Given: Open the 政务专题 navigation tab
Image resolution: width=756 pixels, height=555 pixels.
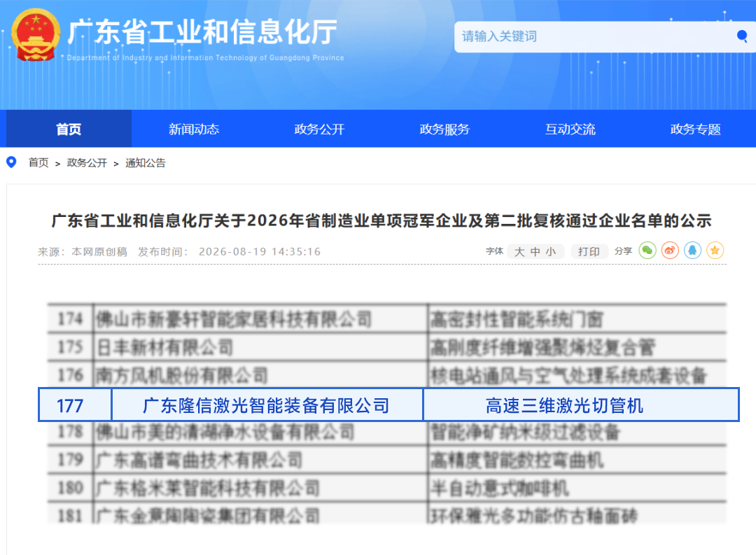Looking at the screenshot, I should pyautogui.click(x=695, y=129).
